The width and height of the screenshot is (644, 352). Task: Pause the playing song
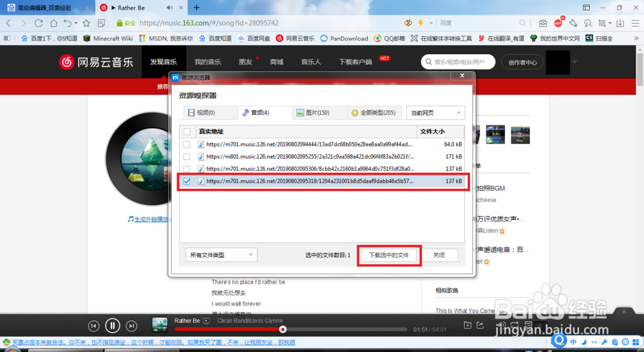pyautogui.click(x=112, y=326)
